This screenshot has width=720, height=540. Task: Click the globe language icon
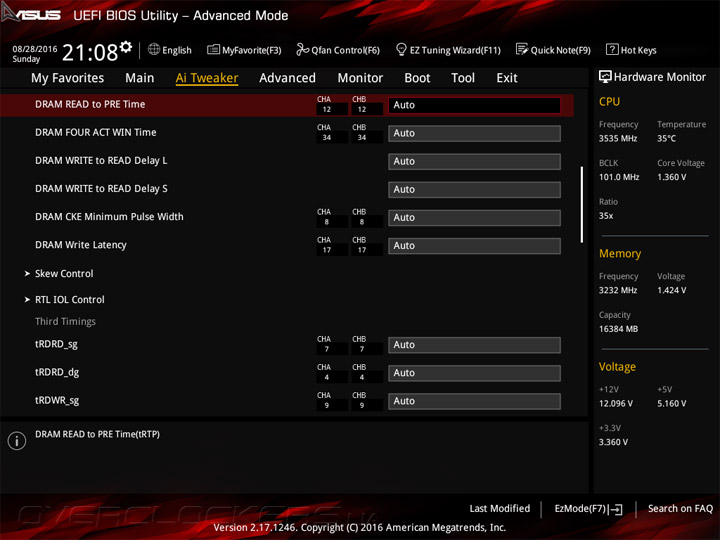pyautogui.click(x=154, y=49)
